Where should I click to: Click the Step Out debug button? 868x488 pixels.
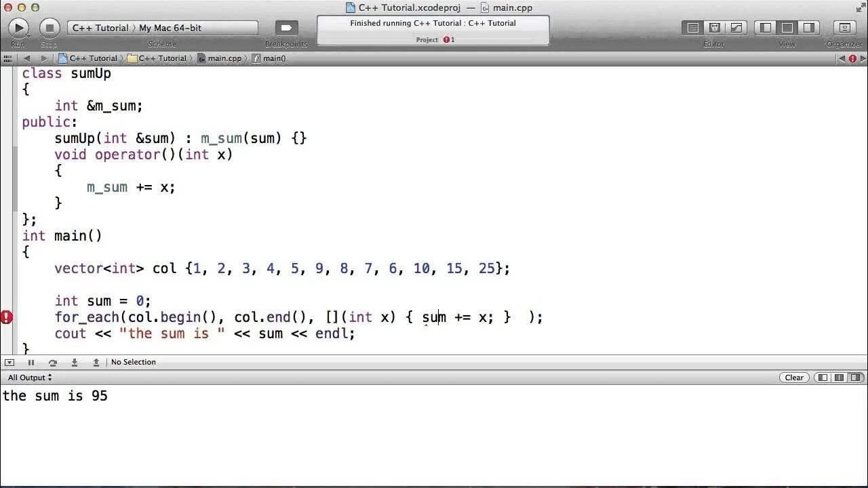point(96,363)
